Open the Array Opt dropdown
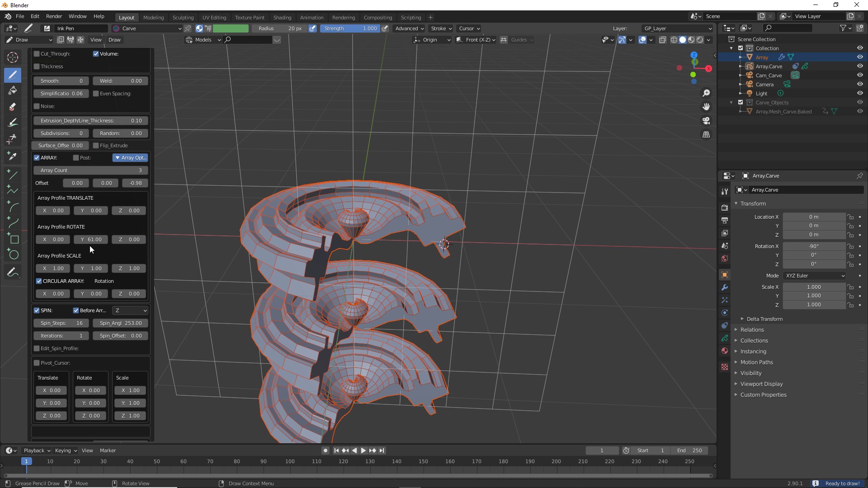This screenshot has width=868, height=488. [130, 158]
